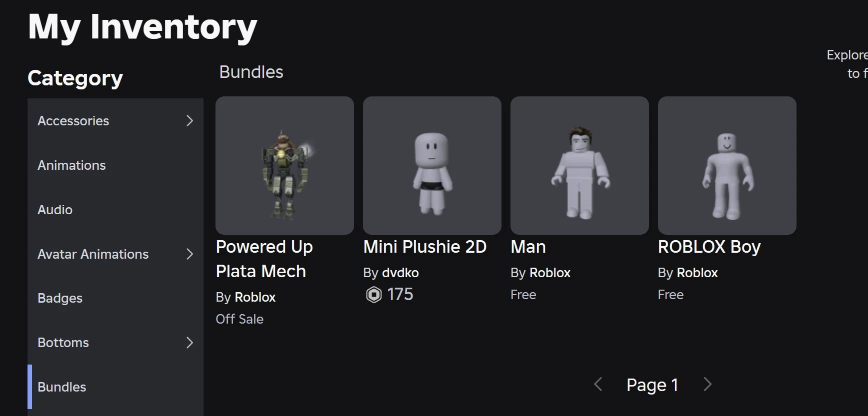Viewport: 868px width, 416px height.
Task: Click the Man bundle title link
Action: click(x=528, y=247)
